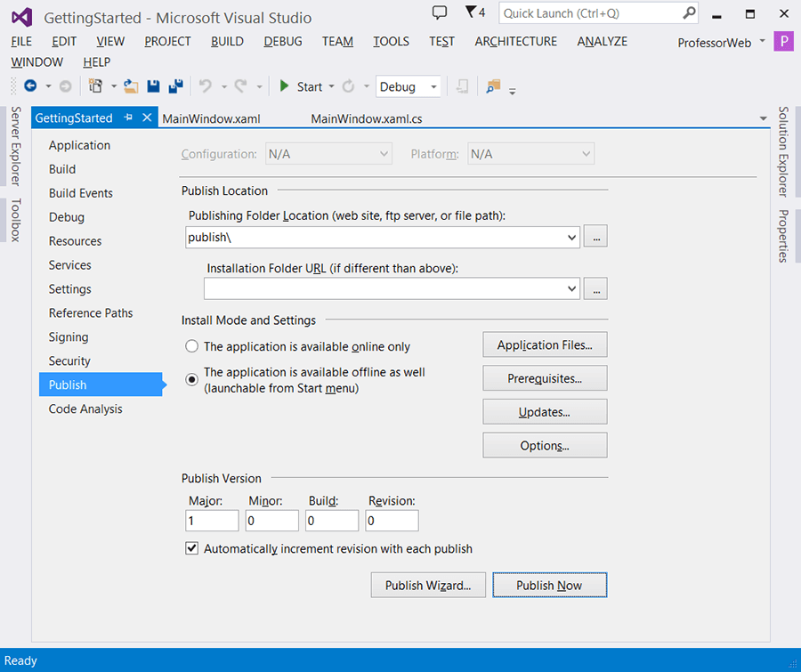801x672 pixels.
Task: Open the BUILD menu
Action: 227,42
